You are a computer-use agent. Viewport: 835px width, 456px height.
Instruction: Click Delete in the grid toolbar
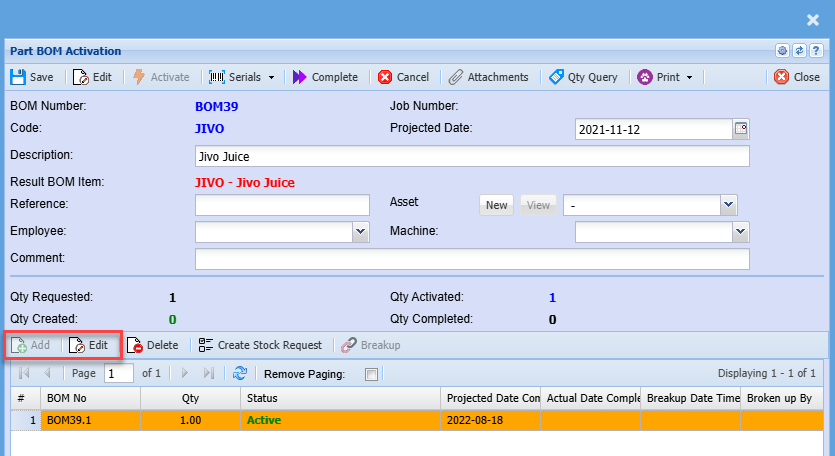[x=152, y=345]
